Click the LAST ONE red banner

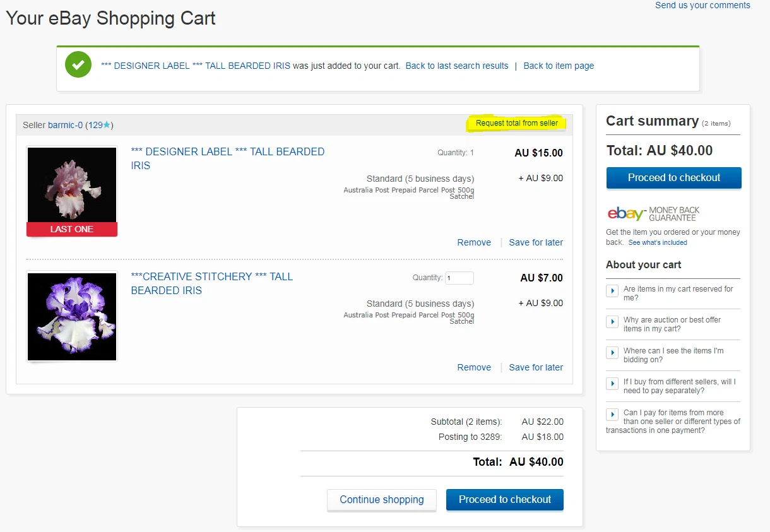[72, 229]
